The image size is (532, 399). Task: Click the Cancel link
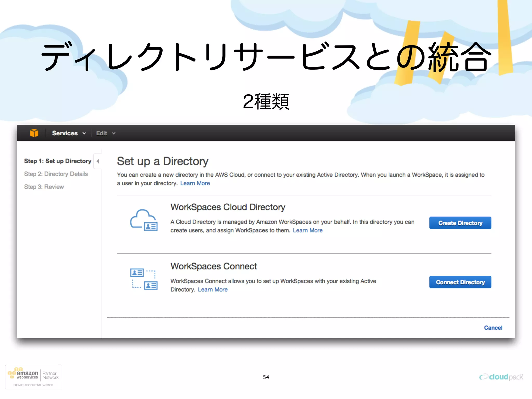click(x=493, y=328)
